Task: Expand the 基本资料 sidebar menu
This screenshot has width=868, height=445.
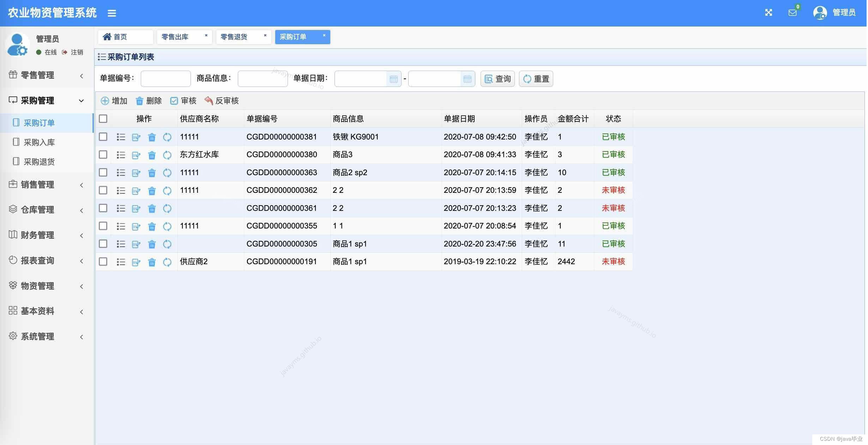Action: coord(47,311)
